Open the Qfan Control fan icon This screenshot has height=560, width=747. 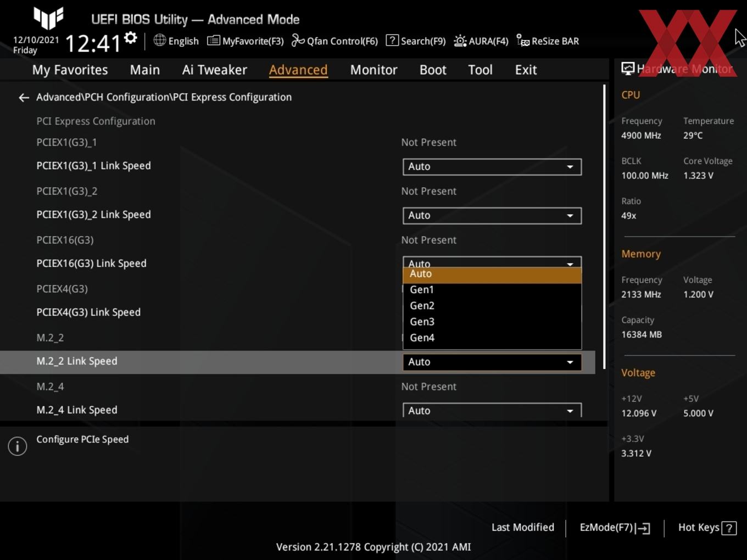[298, 41]
